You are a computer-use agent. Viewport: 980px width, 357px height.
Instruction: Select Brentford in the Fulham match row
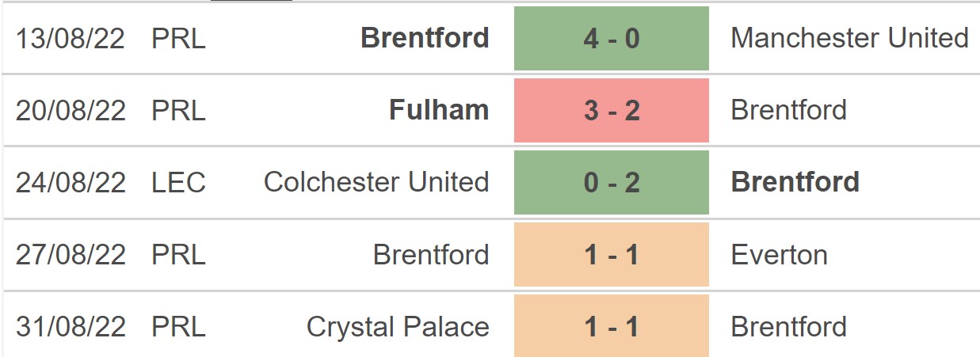(x=788, y=110)
